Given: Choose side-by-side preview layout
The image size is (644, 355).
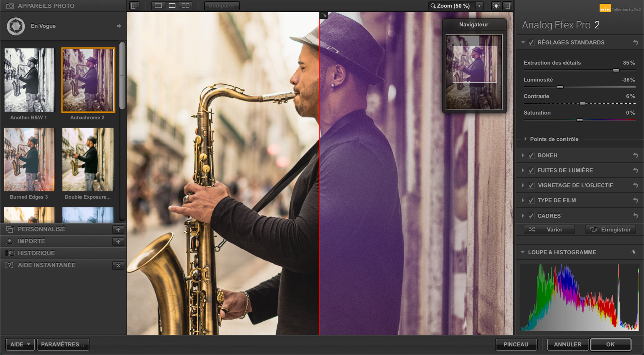Looking at the screenshot, I should point(185,6).
